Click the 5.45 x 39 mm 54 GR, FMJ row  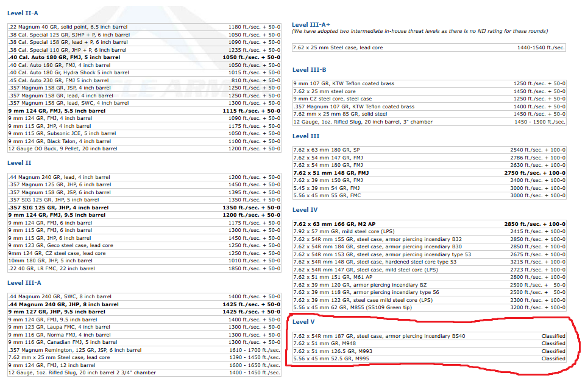430,188
